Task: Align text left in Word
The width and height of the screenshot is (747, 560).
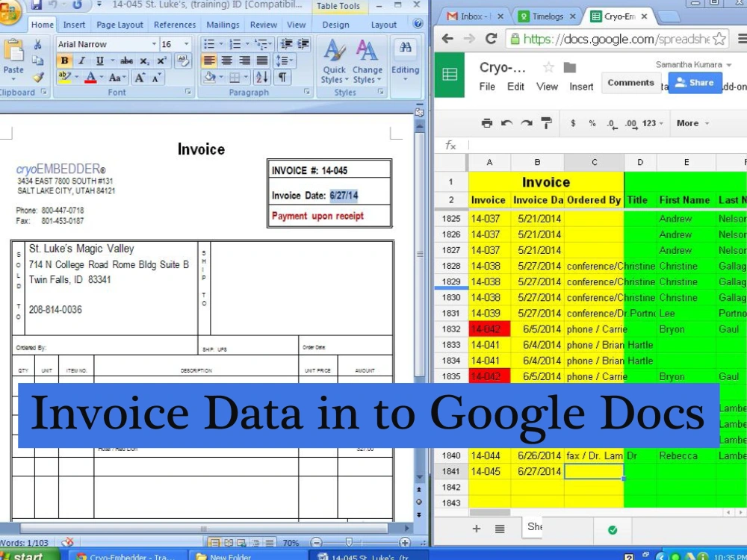Action: click(x=208, y=60)
